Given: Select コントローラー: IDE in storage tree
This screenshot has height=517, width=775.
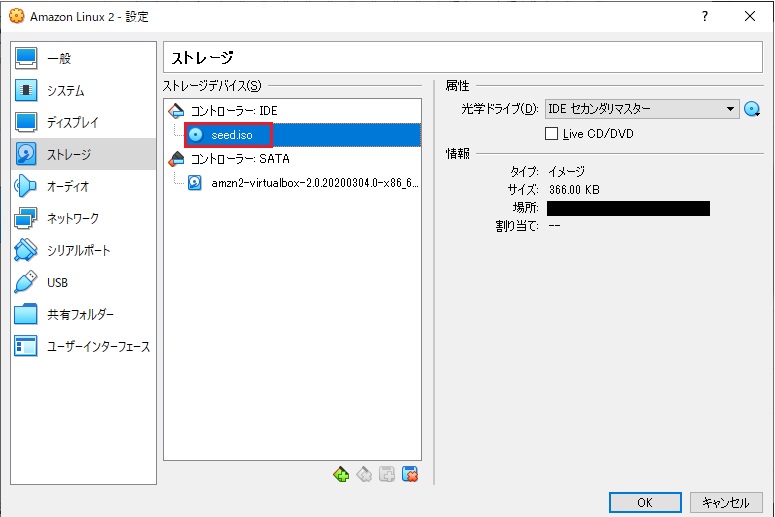Looking at the screenshot, I should (293, 111).
